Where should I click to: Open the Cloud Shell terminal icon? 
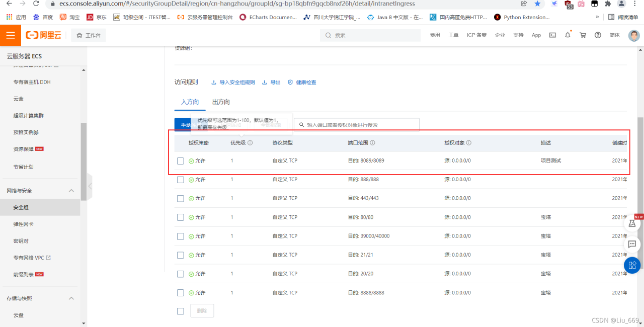tap(552, 35)
